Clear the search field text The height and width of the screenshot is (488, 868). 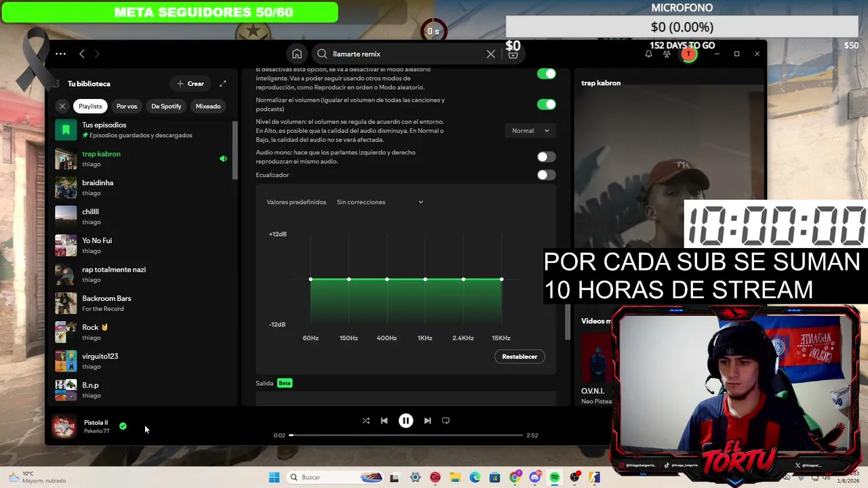point(491,54)
